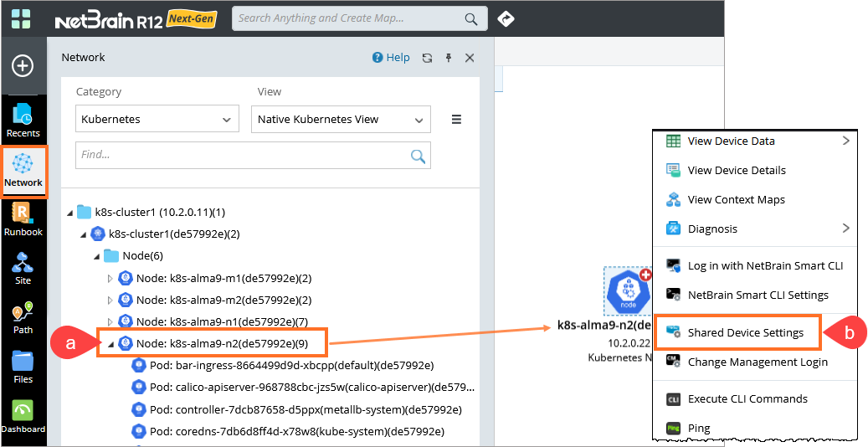Close the Network pane

[x=470, y=58]
